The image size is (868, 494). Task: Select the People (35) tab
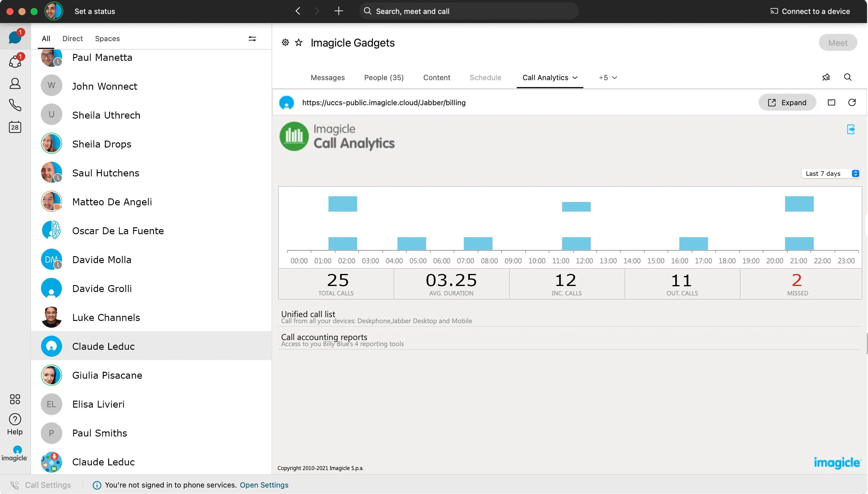(x=383, y=77)
